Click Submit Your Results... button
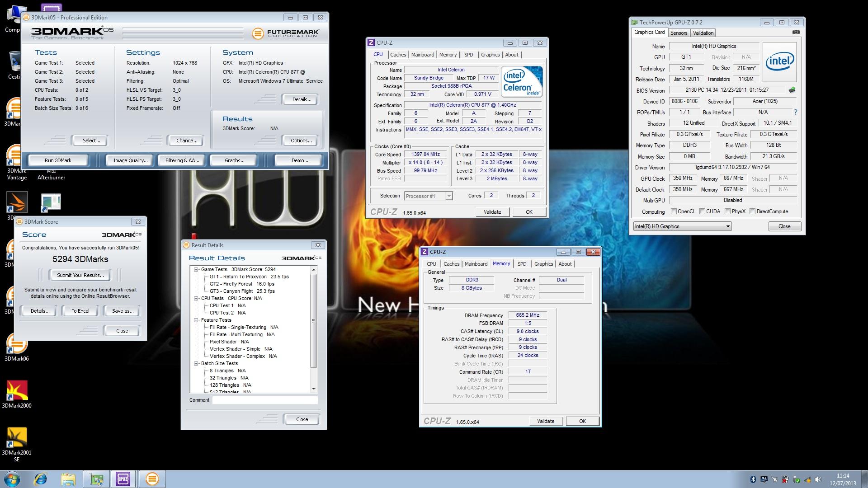 80,275
